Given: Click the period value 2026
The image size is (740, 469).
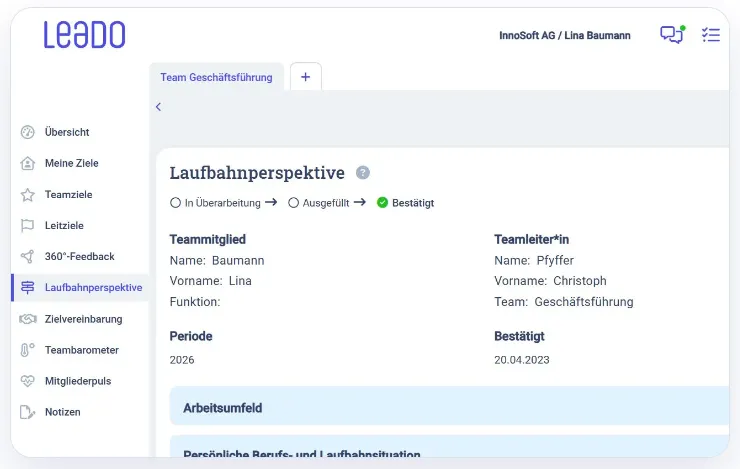Looking at the screenshot, I should pyautogui.click(x=182, y=360).
